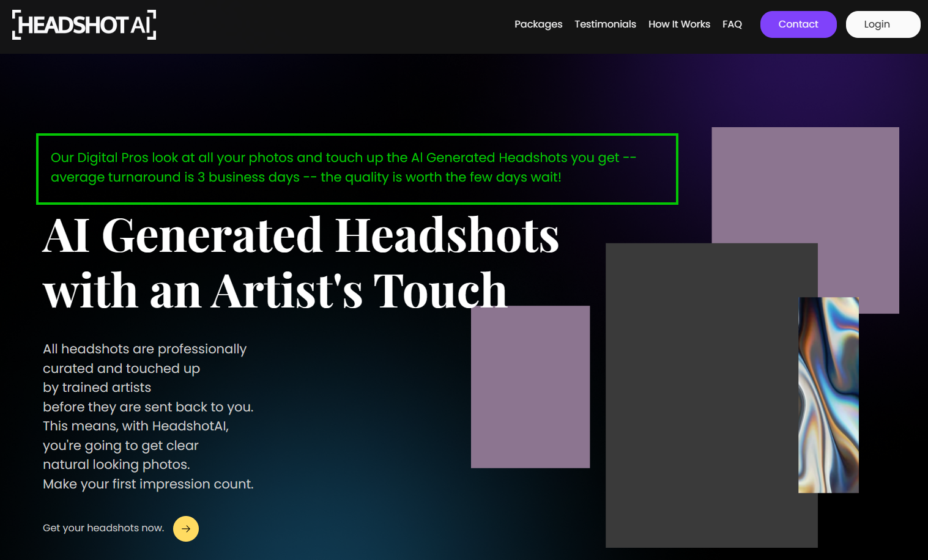
Task: Open How It Works section
Action: 679,24
